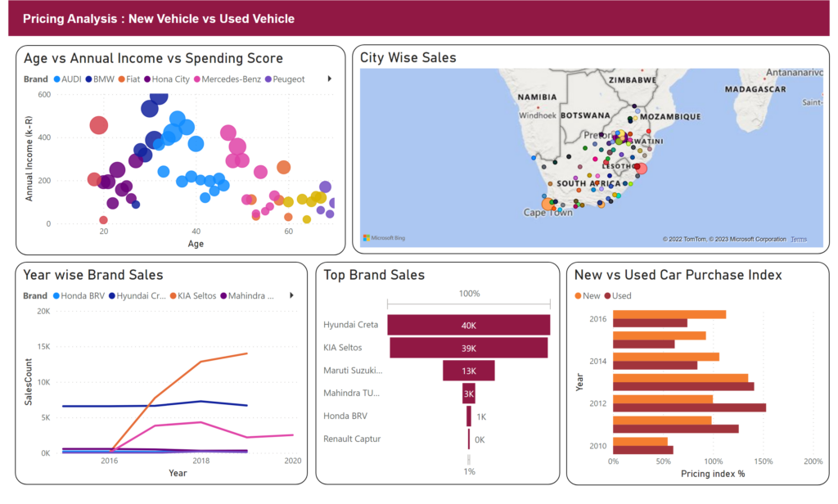Click the KIA Seltos 39K funnel bar
This screenshot has height=504, width=838.
469,348
